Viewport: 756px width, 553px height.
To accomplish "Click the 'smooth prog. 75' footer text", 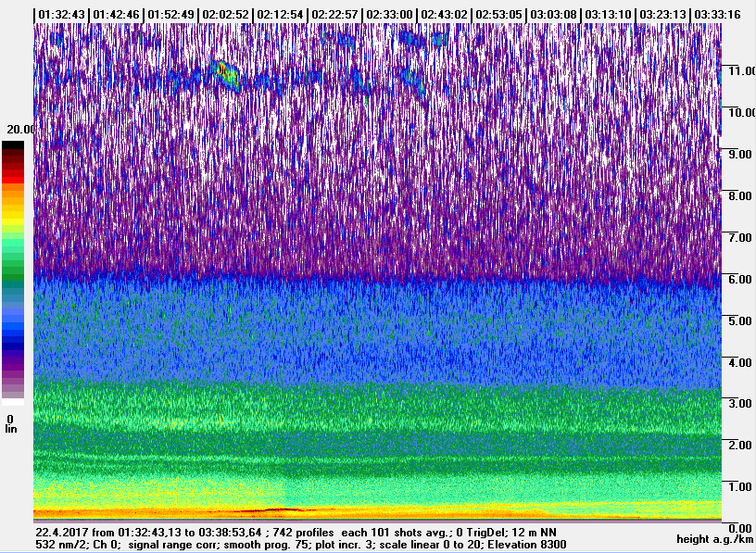I will click(267, 545).
